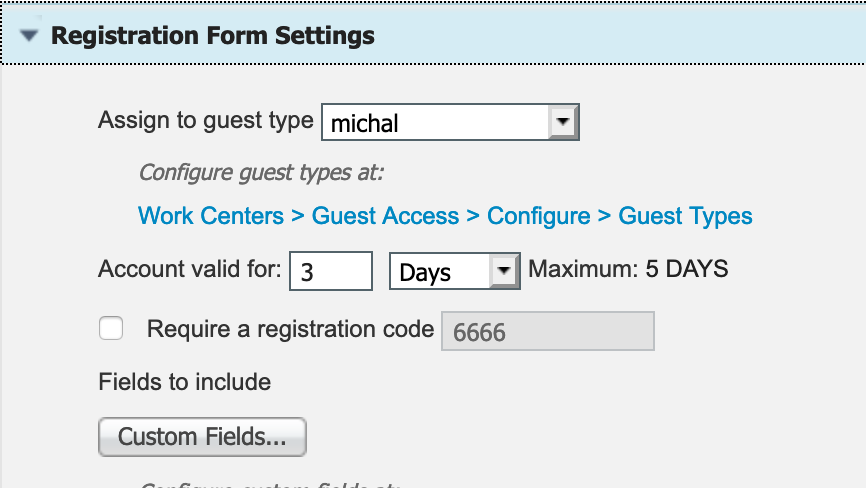
Task: Focus the Account valid for number field
Action: pos(330,271)
